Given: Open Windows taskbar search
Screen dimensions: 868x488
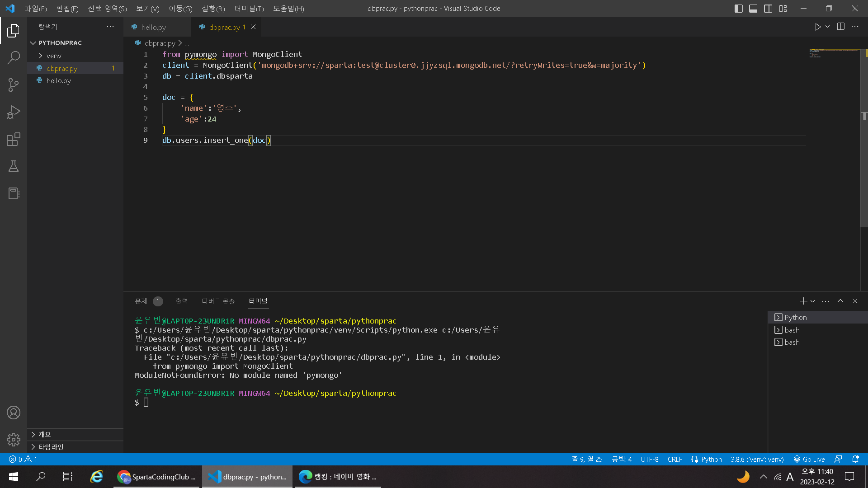Looking at the screenshot, I should [41, 477].
